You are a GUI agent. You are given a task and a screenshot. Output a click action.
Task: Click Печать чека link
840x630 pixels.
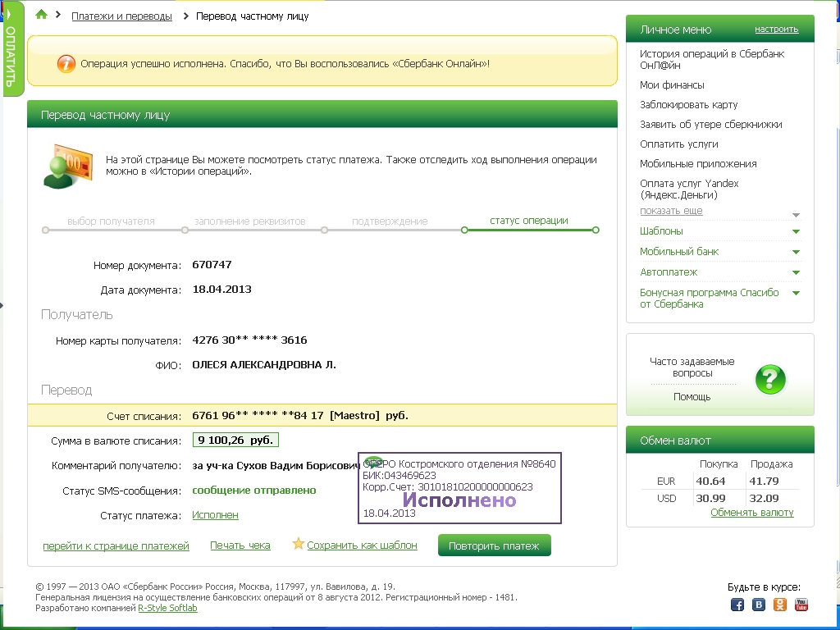(240, 546)
